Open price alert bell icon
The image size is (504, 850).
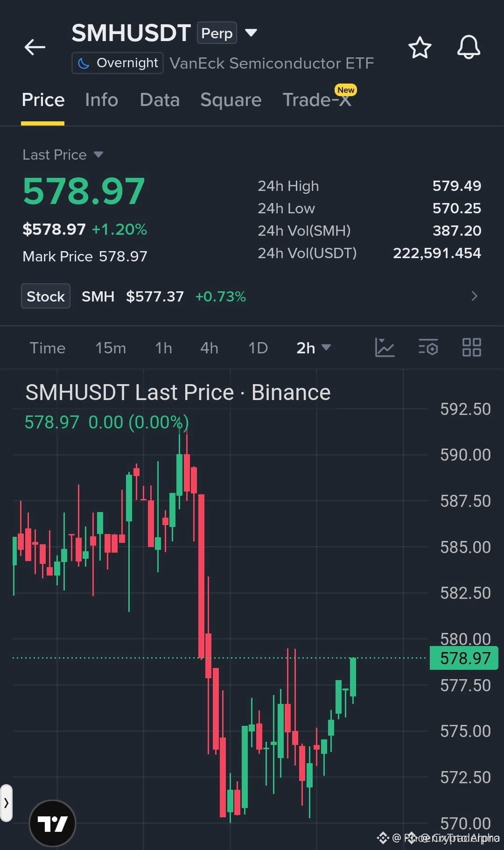tap(469, 47)
